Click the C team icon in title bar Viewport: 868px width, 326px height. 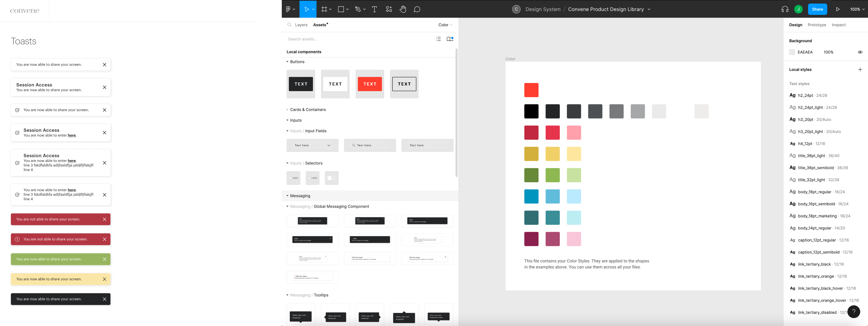point(516,9)
